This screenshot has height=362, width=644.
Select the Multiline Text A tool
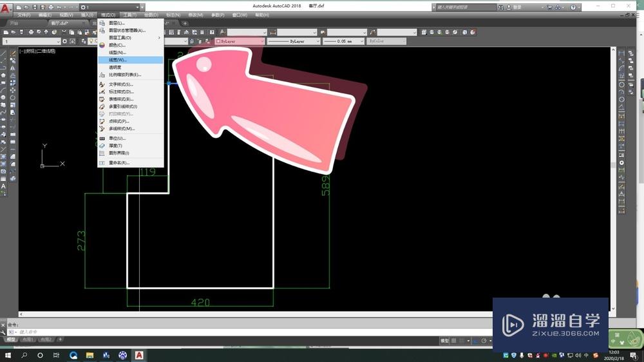[3, 186]
